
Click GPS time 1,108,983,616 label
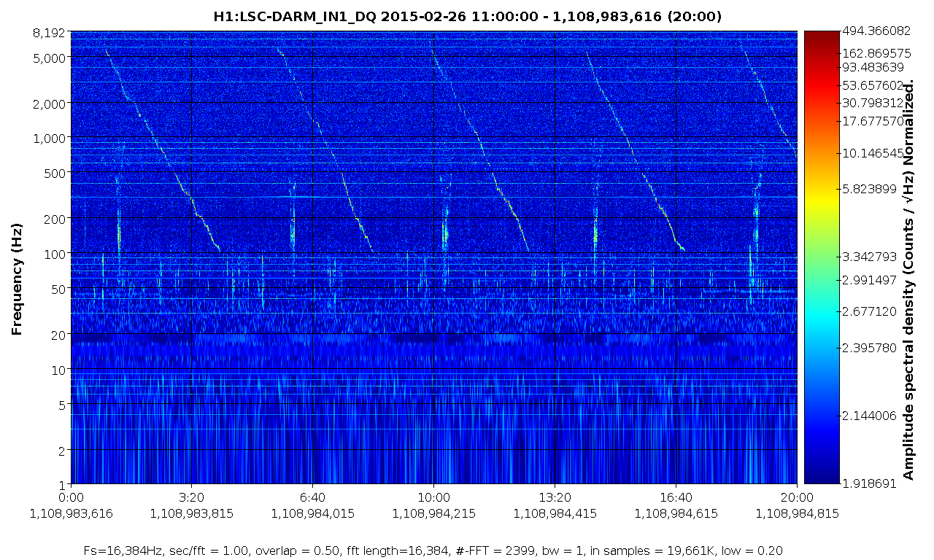coord(71,513)
